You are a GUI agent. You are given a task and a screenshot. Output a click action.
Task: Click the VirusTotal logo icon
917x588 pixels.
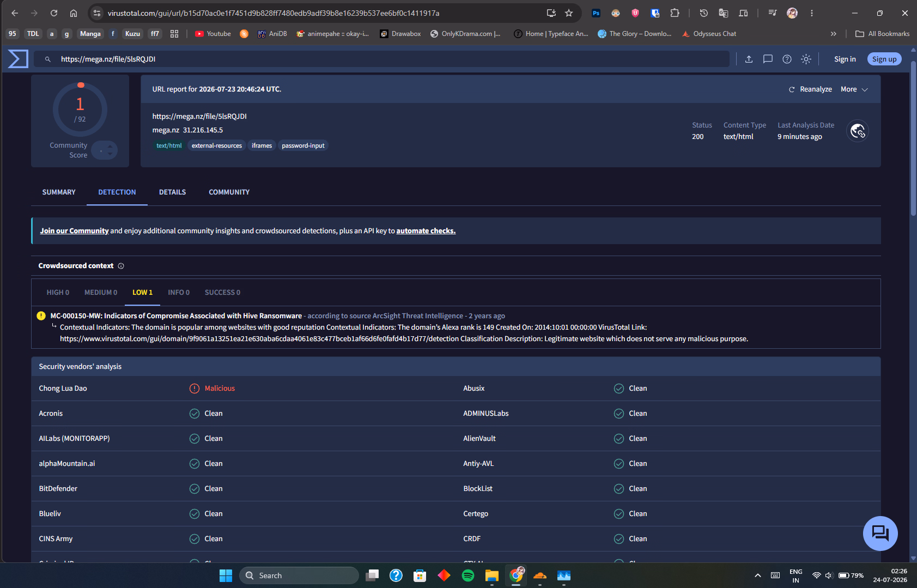[x=18, y=59]
